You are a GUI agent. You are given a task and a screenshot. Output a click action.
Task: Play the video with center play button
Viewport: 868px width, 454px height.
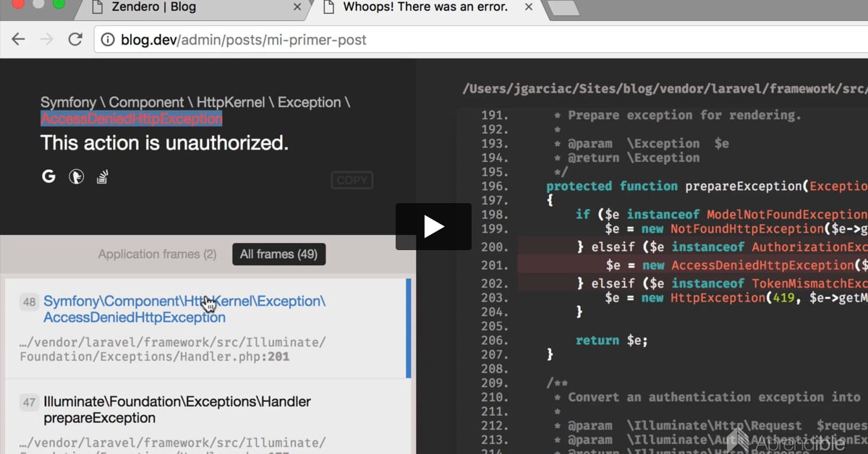pyautogui.click(x=433, y=227)
